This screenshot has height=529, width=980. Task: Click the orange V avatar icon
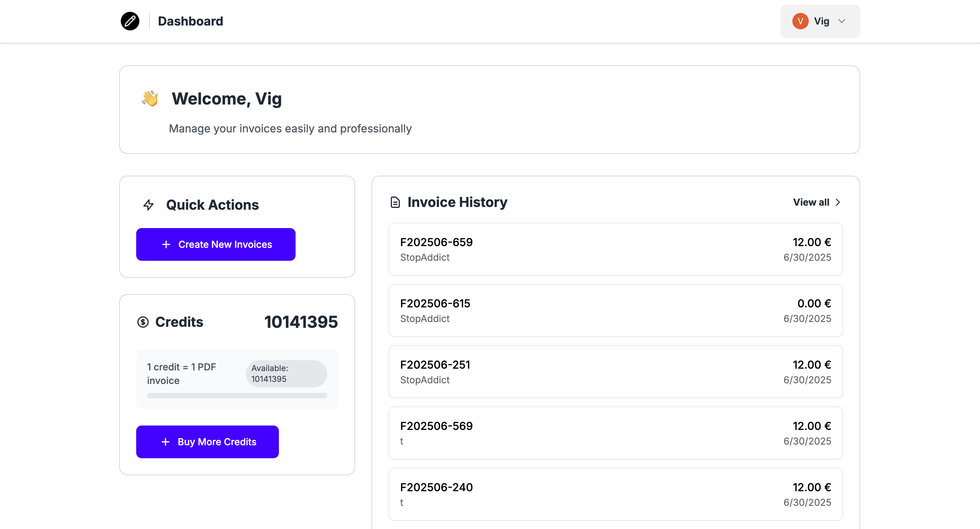(x=800, y=21)
